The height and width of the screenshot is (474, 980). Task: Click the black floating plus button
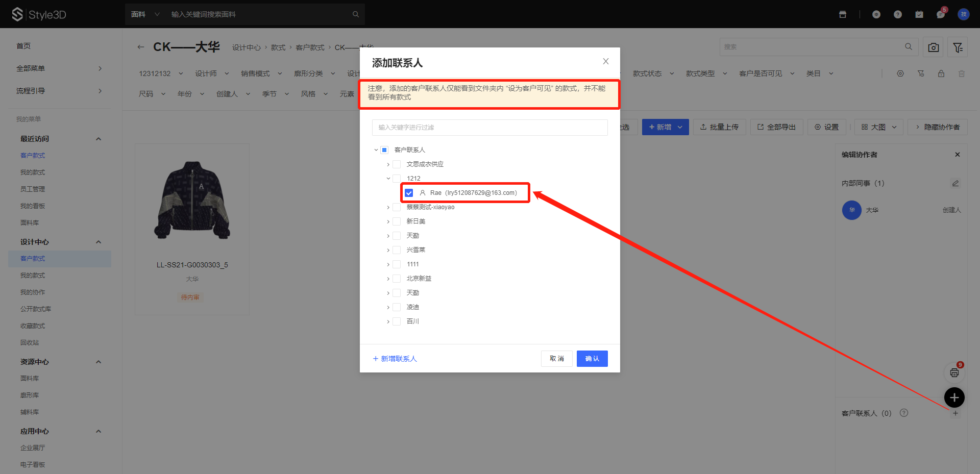(954, 397)
